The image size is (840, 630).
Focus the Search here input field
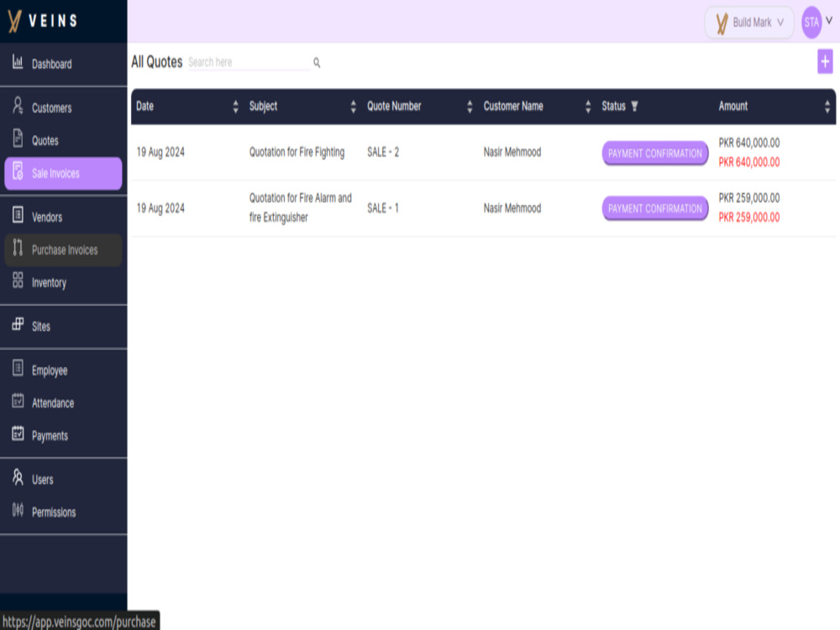tap(249, 62)
